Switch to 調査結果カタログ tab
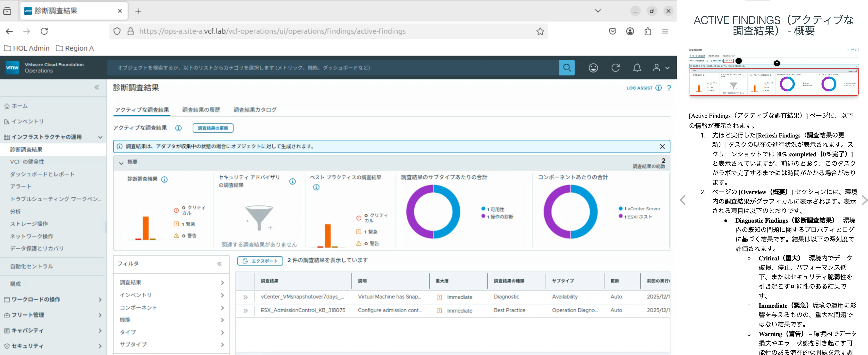Viewport: 868px width, 355px height. click(x=255, y=110)
